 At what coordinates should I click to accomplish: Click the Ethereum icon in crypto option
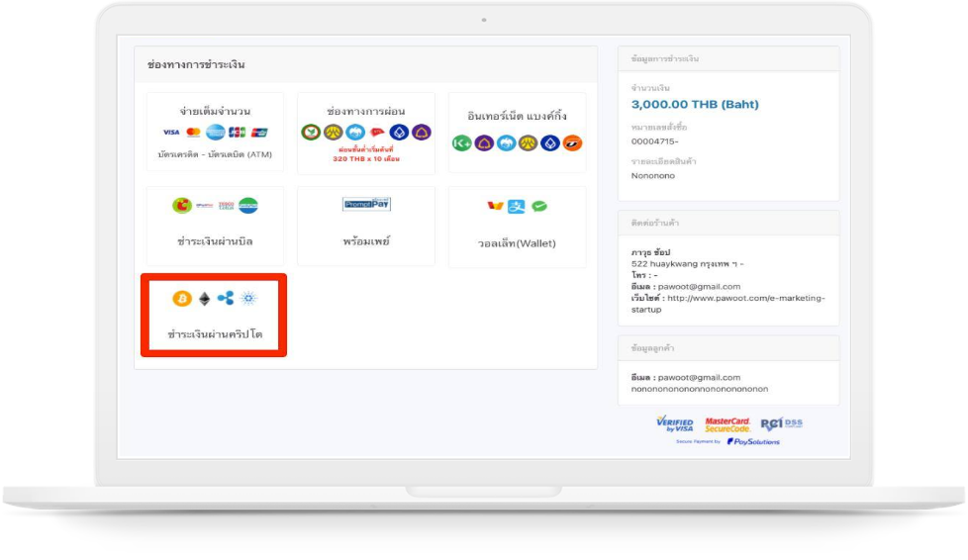[205, 298]
